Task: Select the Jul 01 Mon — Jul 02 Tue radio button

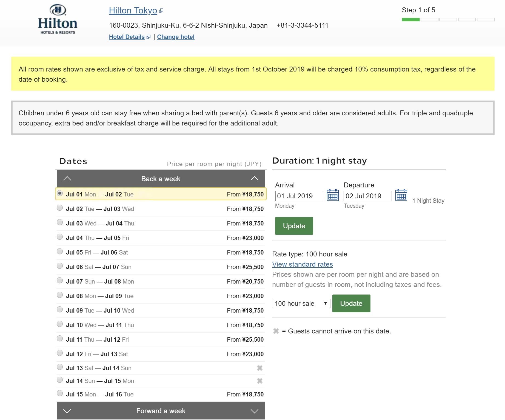Action: point(60,193)
